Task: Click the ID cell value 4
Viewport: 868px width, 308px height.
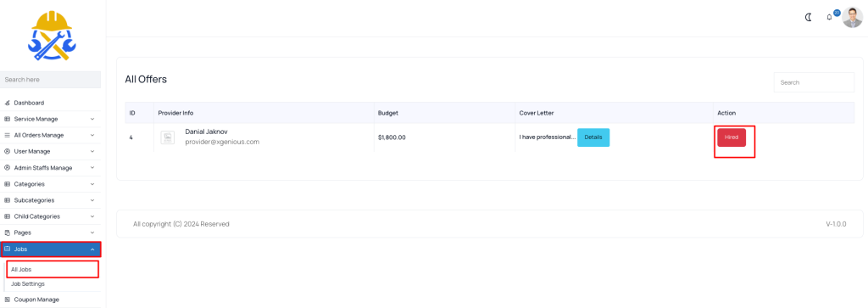Action: [131, 137]
